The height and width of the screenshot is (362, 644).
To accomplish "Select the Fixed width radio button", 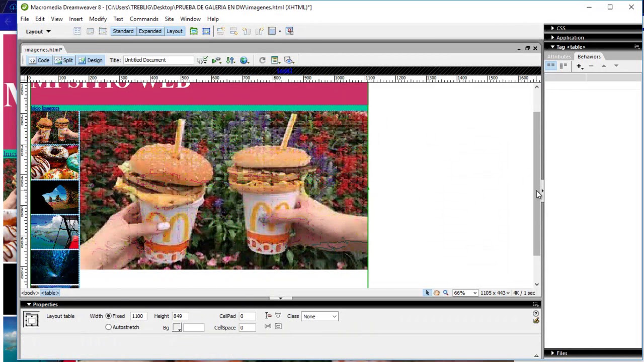I will pos(108,316).
